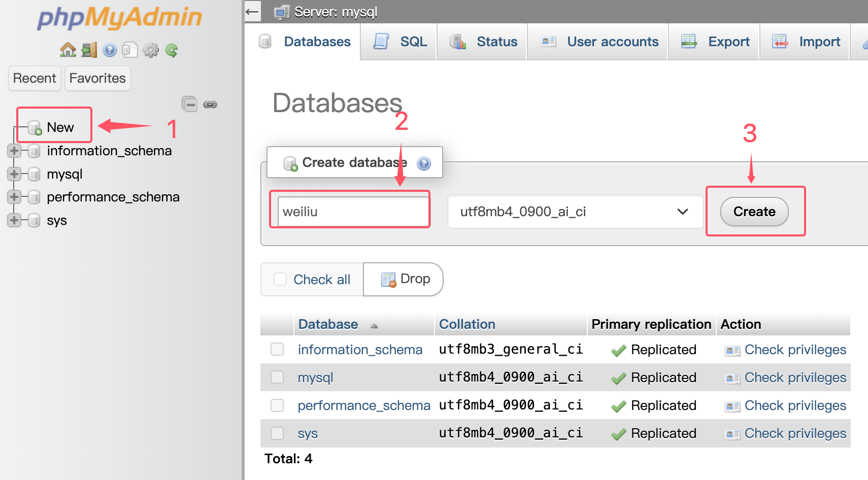Click the server icon in breadcrumb

[x=282, y=12]
